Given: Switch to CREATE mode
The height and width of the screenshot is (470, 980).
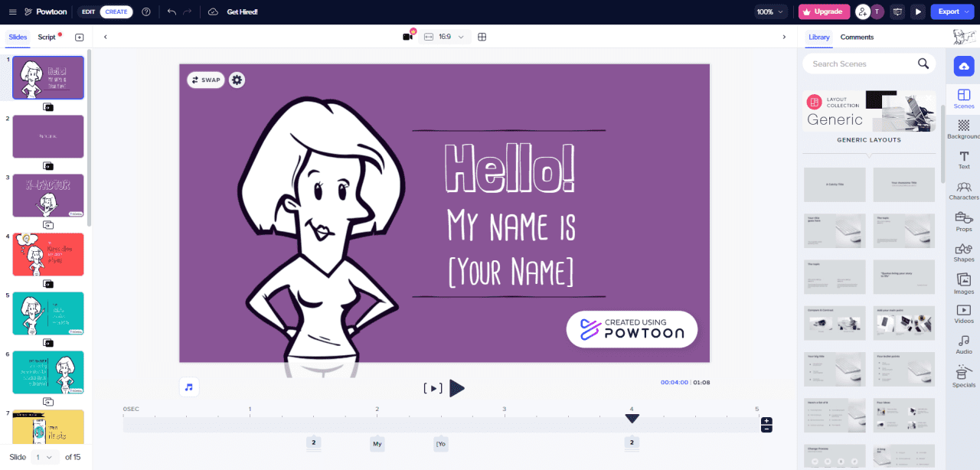Looking at the screenshot, I should [116, 11].
